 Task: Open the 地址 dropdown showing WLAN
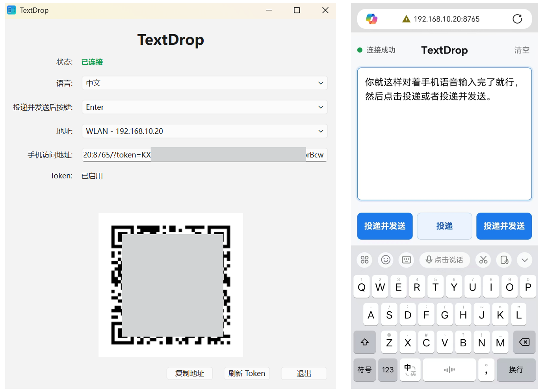pos(205,131)
